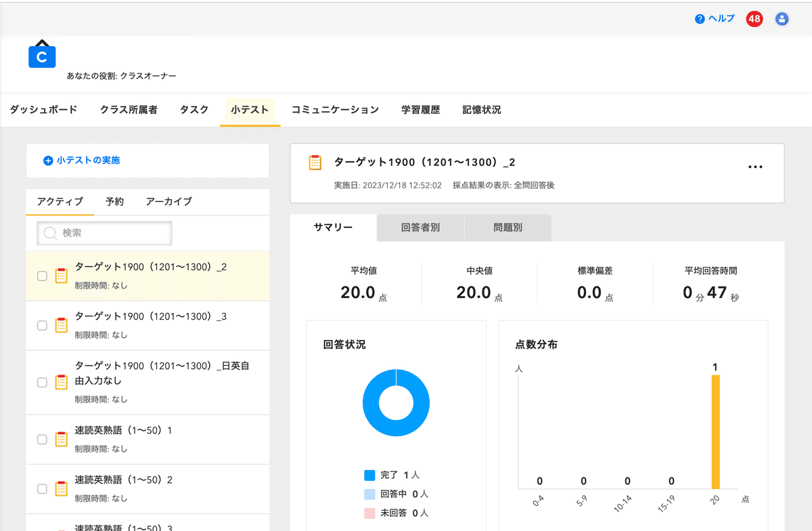This screenshot has height=531, width=812.
Task: Click the quiz icon in the detail header
Action: coord(315,163)
